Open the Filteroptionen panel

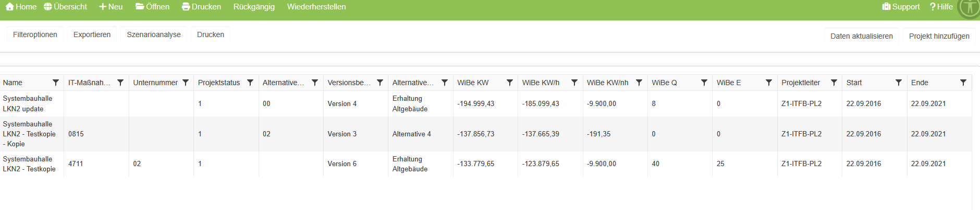35,34
